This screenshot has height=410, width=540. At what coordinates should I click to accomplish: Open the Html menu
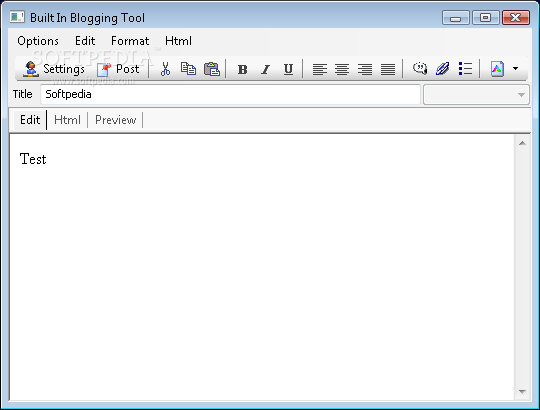click(x=178, y=41)
